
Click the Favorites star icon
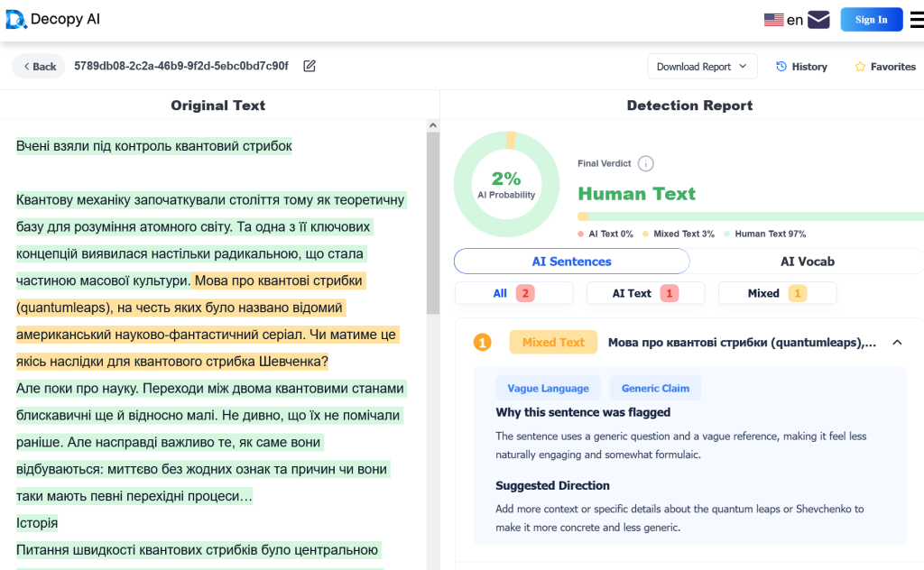pos(860,67)
